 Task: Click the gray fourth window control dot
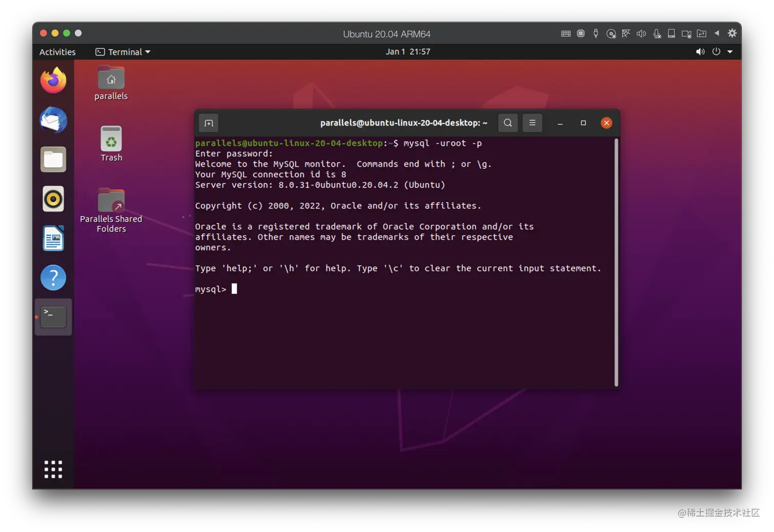tap(78, 33)
